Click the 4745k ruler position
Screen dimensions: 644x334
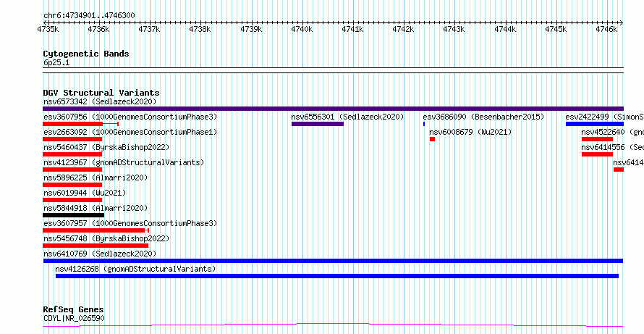[x=556, y=29]
